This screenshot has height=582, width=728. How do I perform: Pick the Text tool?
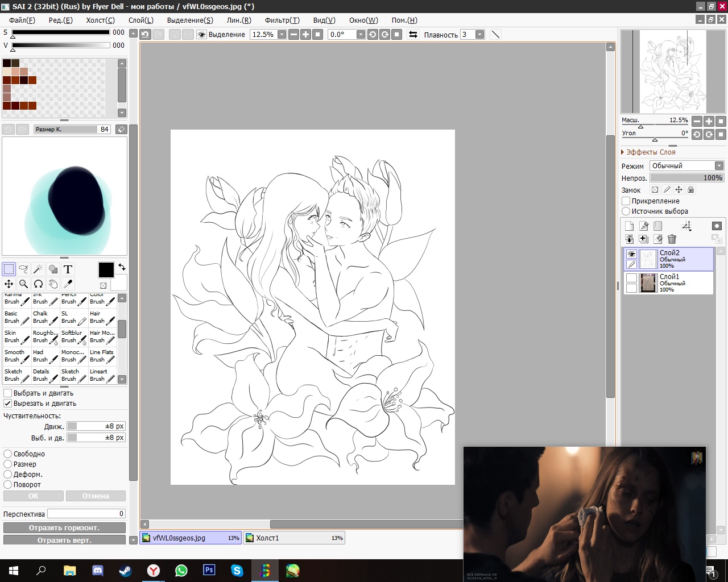point(68,269)
